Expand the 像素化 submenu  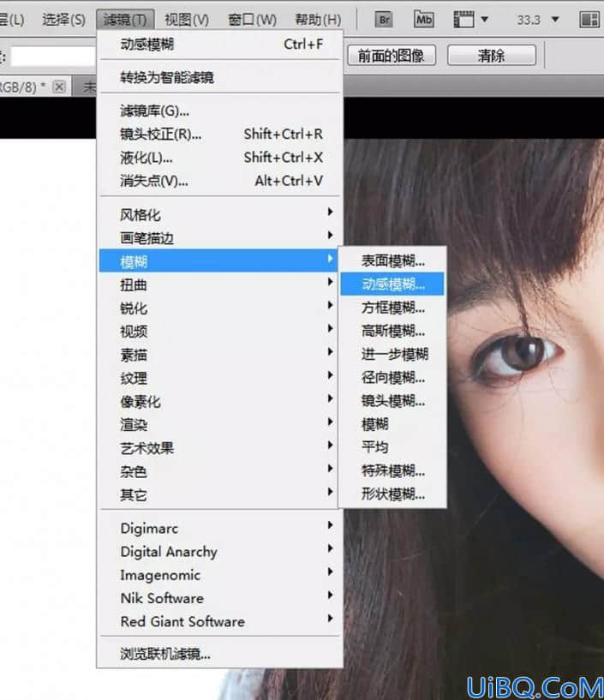pyautogui.click(x=220, y=401)
